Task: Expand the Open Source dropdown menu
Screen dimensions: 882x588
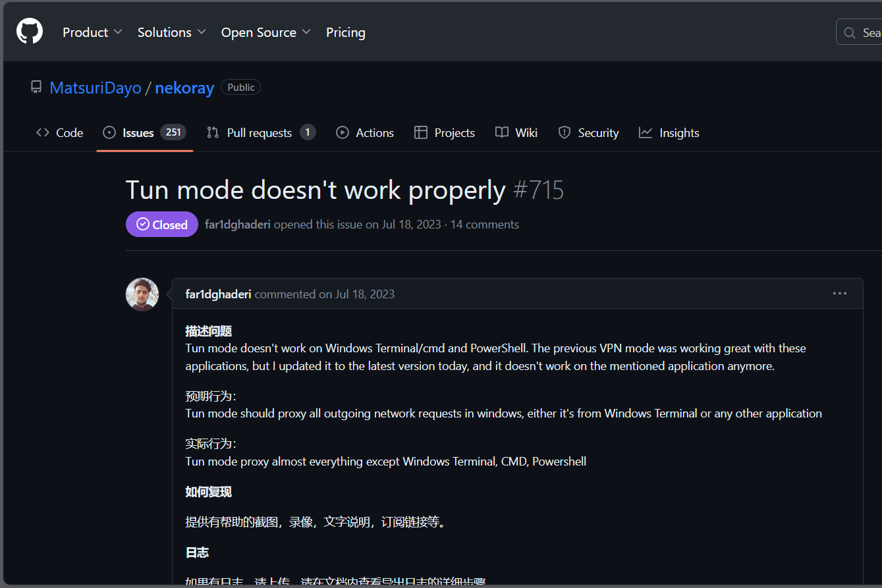Action: 266,32
